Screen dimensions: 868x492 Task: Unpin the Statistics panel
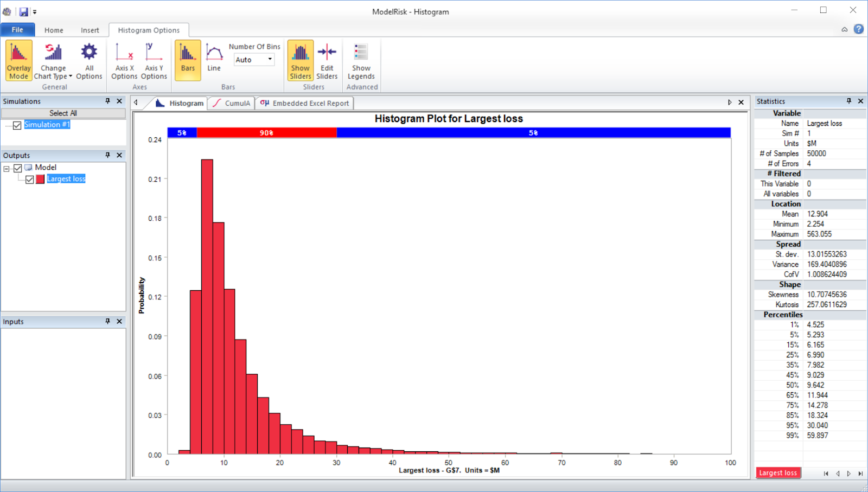[849, 101]
